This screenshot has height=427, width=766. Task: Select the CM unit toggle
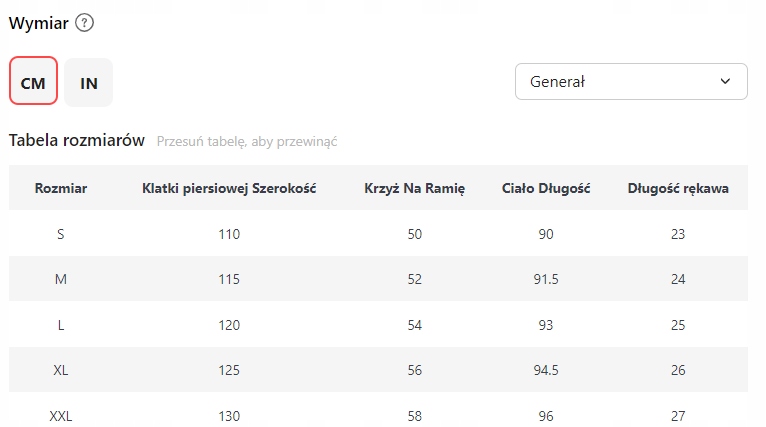tap(33, 83)
